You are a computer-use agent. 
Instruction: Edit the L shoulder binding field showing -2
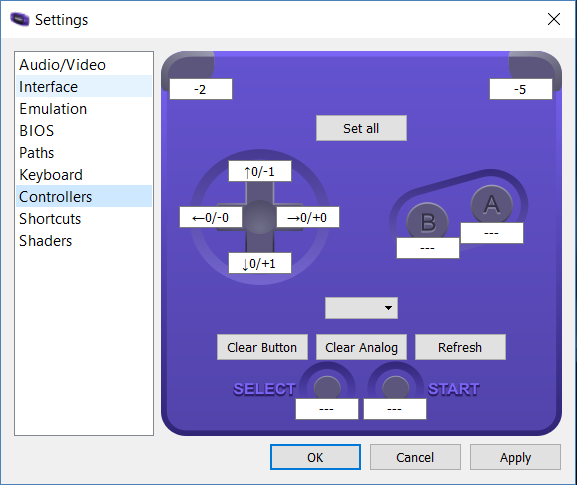pyautogui.click(x=201, y=89)
